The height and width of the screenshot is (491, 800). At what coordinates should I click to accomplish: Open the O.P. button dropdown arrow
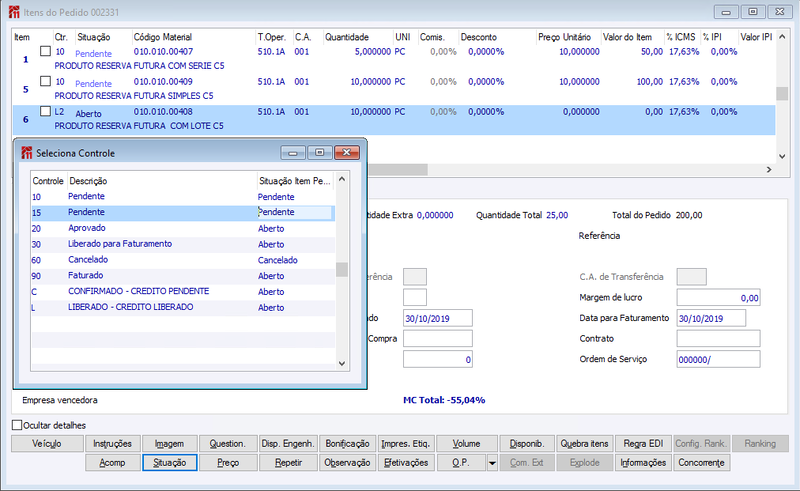coord(492,463)
